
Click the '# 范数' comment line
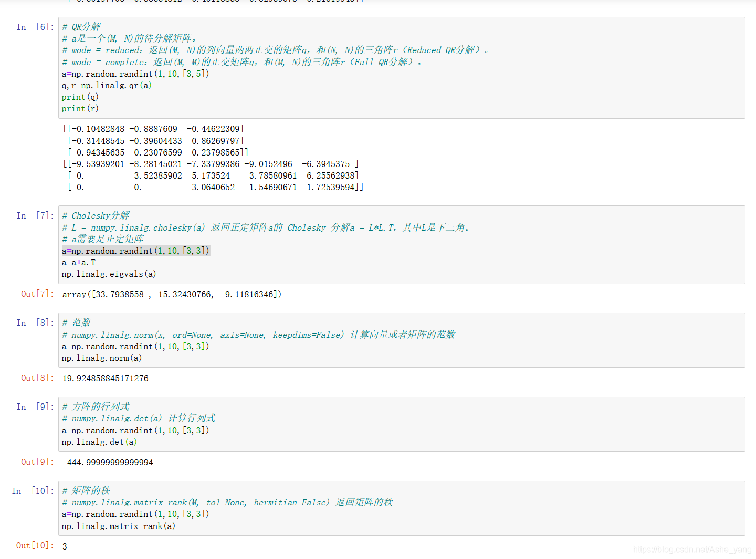click(x=77, y=322)
